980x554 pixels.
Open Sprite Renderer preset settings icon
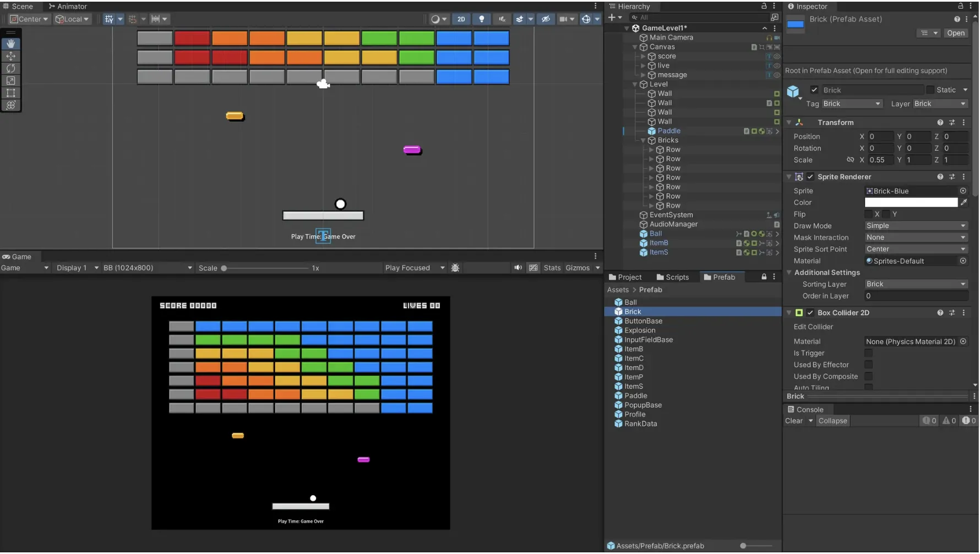pyautogui.click(x=952, y=177)
